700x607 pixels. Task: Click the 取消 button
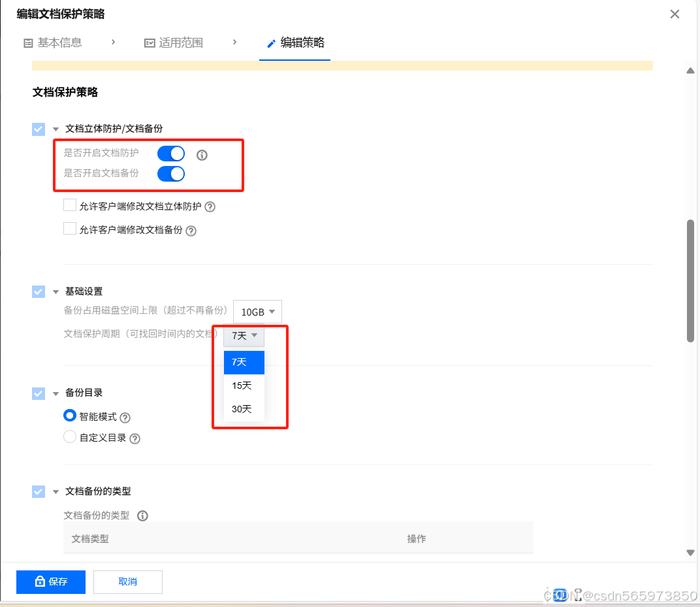coord(128,582)
